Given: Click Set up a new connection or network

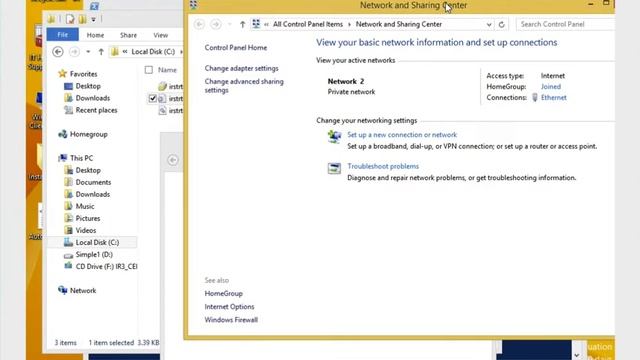Looking at the screenshot, I should tap(402, 135).
